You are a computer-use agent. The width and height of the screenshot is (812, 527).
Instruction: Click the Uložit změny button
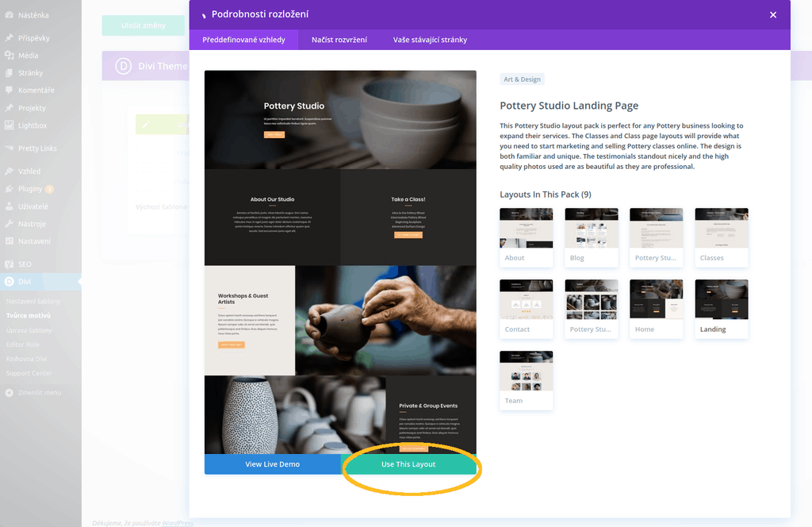click(144, 25)
